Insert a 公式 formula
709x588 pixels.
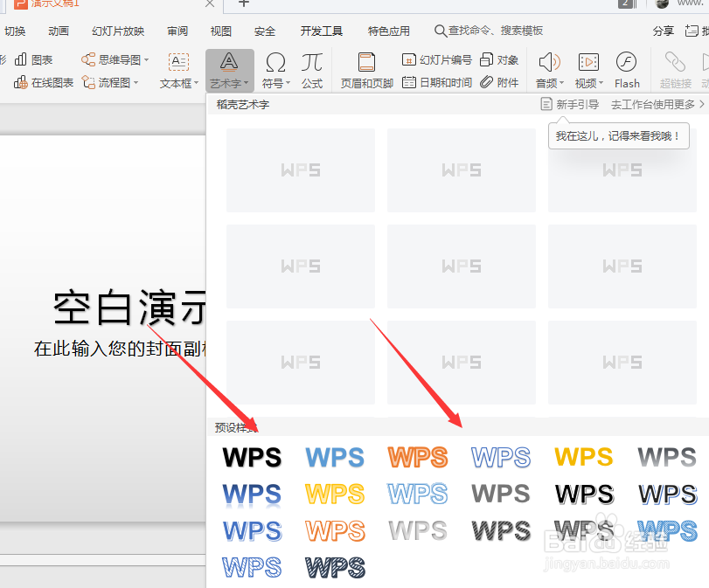312,71
